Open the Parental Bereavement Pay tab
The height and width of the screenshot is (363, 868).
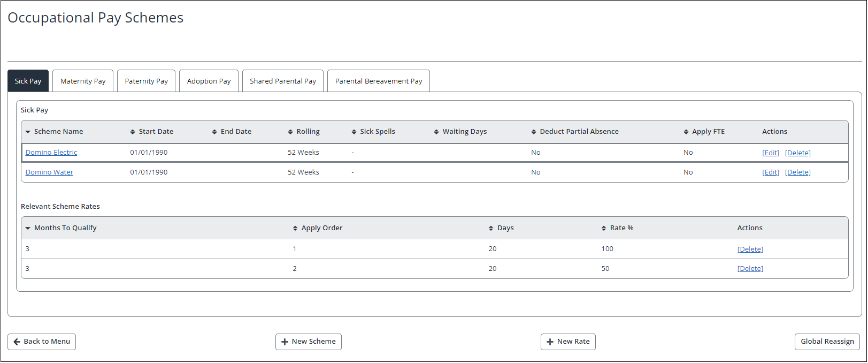(379, 81)
